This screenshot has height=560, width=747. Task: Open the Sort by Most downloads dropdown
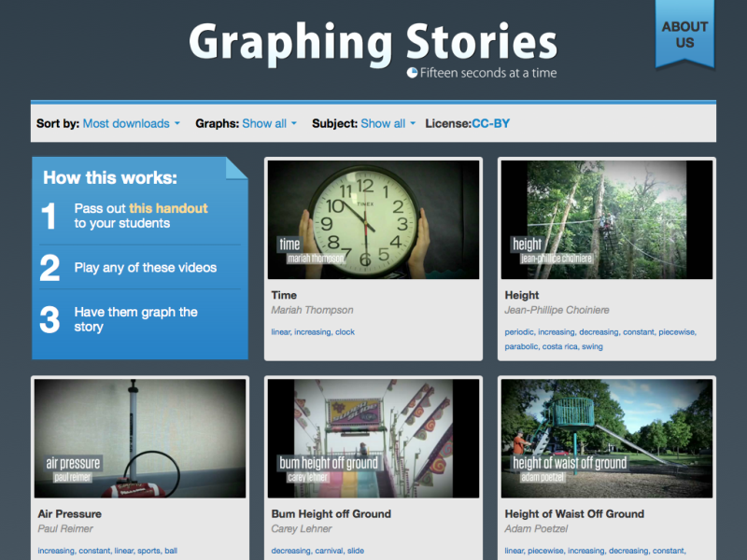126,123
